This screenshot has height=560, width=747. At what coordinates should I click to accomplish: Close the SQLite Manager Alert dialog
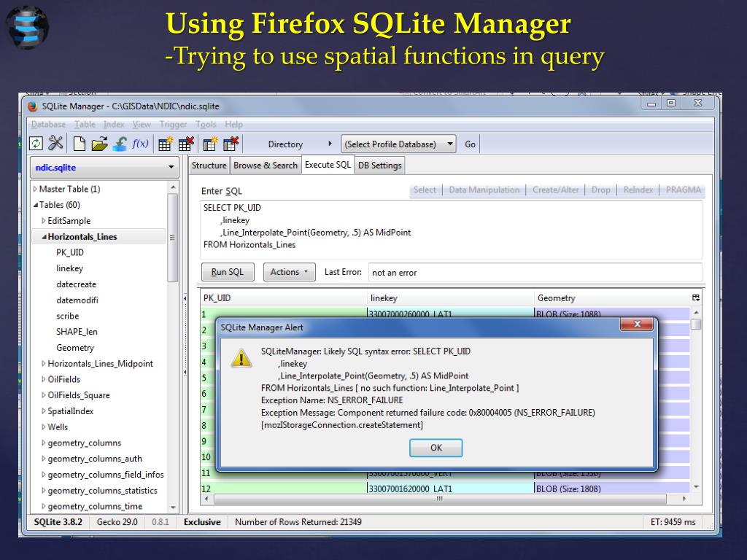point(638,324)
